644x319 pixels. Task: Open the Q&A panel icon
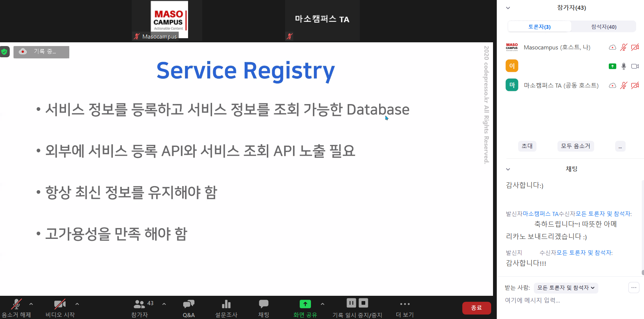click(188, 304)
